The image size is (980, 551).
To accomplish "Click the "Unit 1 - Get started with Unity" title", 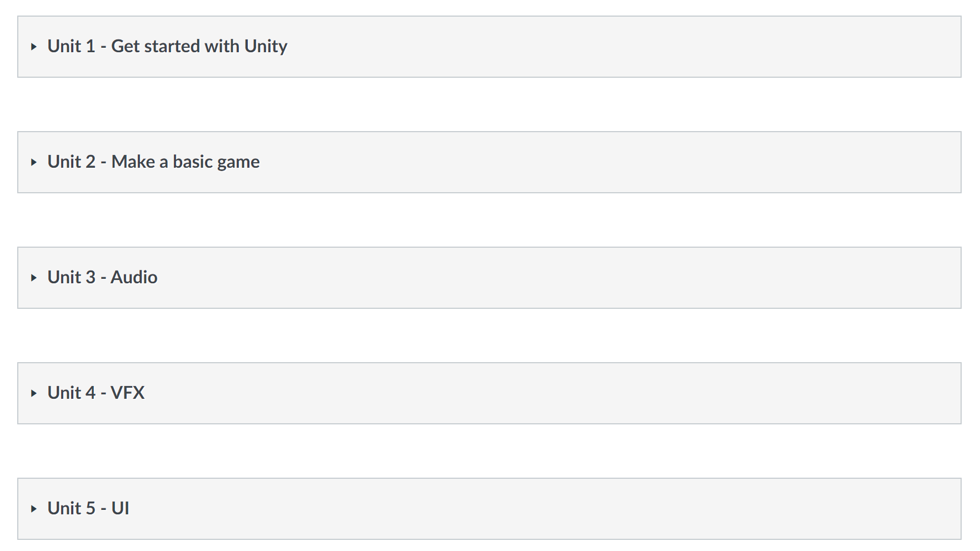I will click(x=167, y=46).
